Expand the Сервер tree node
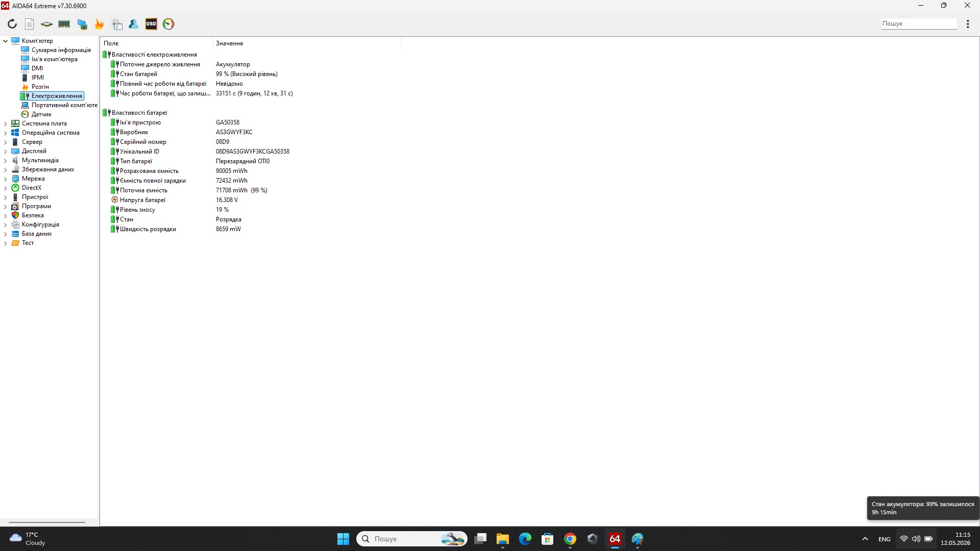This screenshot has height=551, width=980. point(6,142)
